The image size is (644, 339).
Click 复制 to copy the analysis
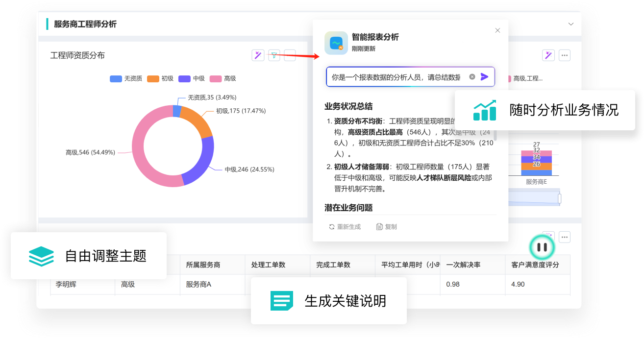click(x=386, y=227)
